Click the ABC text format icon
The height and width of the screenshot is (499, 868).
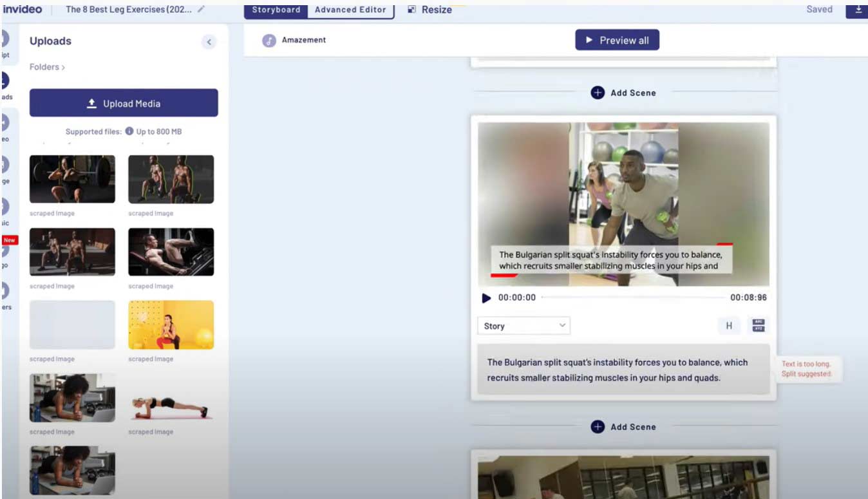coord(758,326)
